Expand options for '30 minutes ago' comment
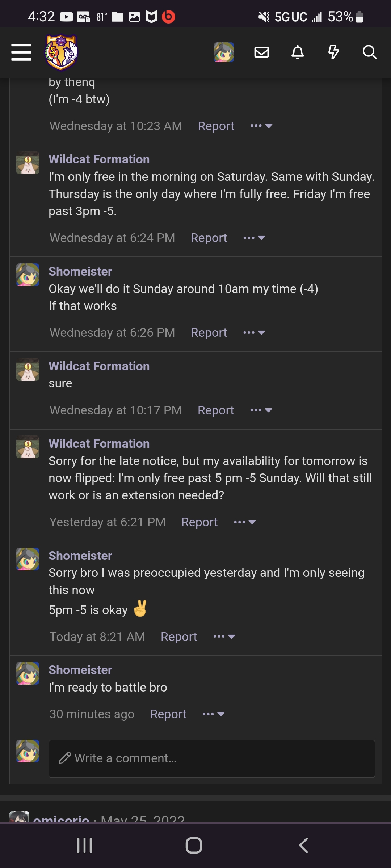 pyautogui.click(x=214, y=714)
